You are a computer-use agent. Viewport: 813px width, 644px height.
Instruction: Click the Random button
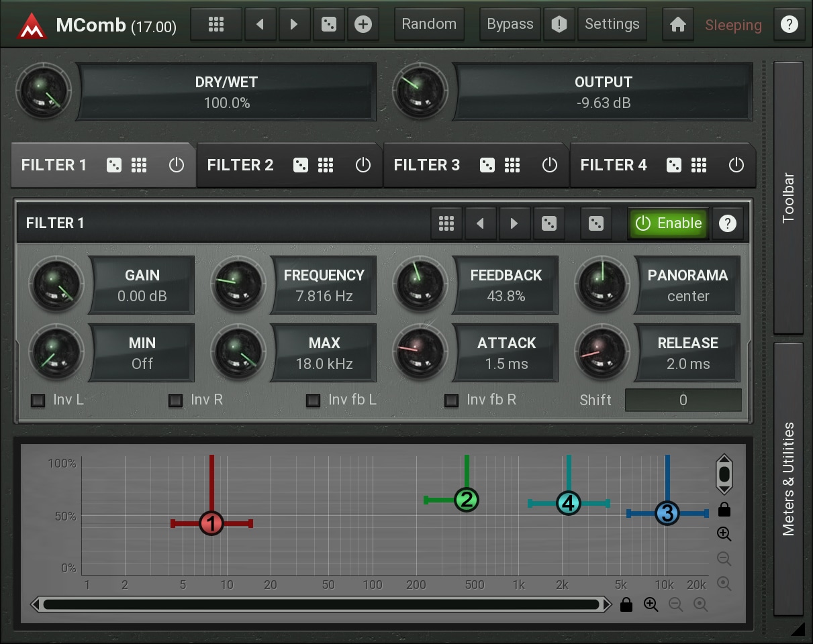coord(429,25)
